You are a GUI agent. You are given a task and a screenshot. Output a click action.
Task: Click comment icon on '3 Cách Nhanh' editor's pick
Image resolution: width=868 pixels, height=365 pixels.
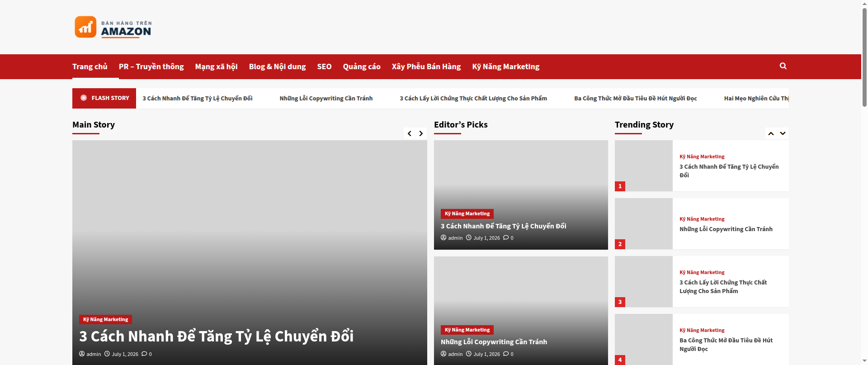[506, 237]
